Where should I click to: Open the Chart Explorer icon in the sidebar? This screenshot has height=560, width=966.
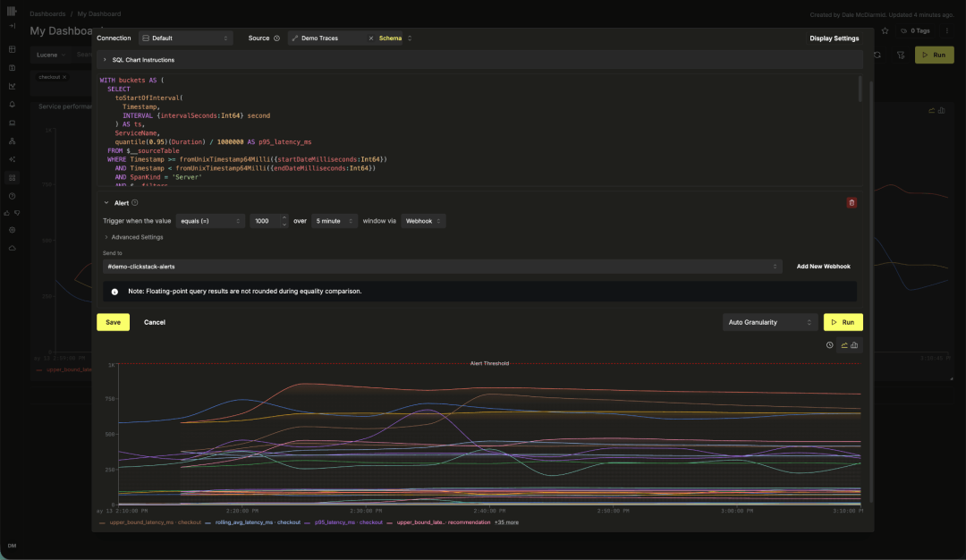[12, 86]
